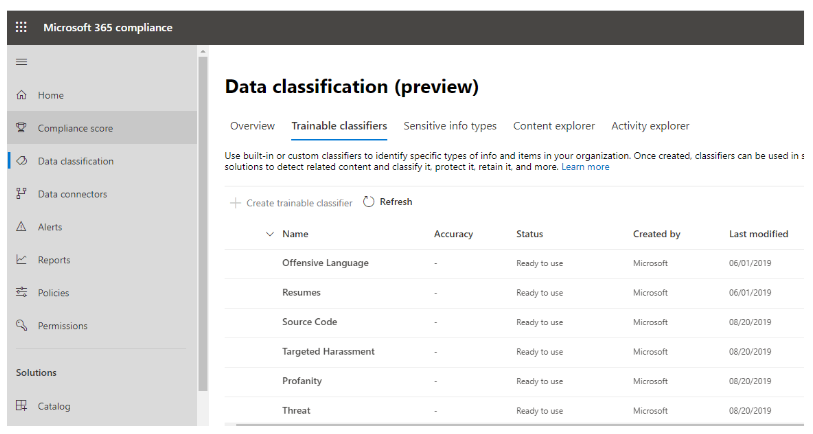This screenshot has height=434, width=813.
Task: Click the Refresh button label
Action: [396, 202]
